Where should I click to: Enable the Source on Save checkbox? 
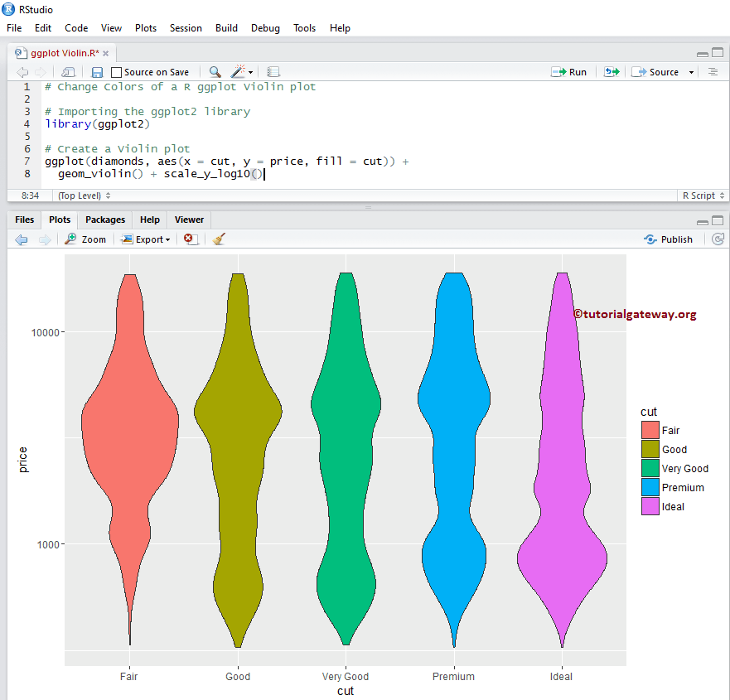tap(117, 72)
